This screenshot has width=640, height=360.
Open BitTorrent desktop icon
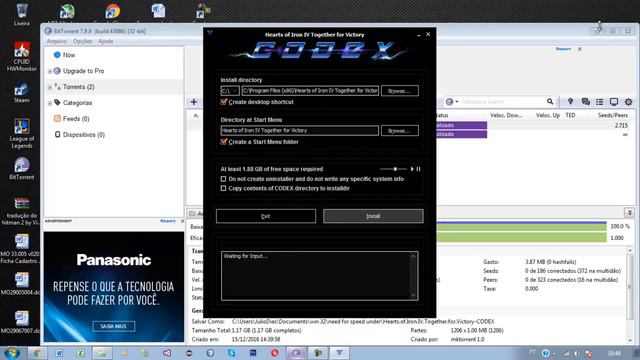22,169
